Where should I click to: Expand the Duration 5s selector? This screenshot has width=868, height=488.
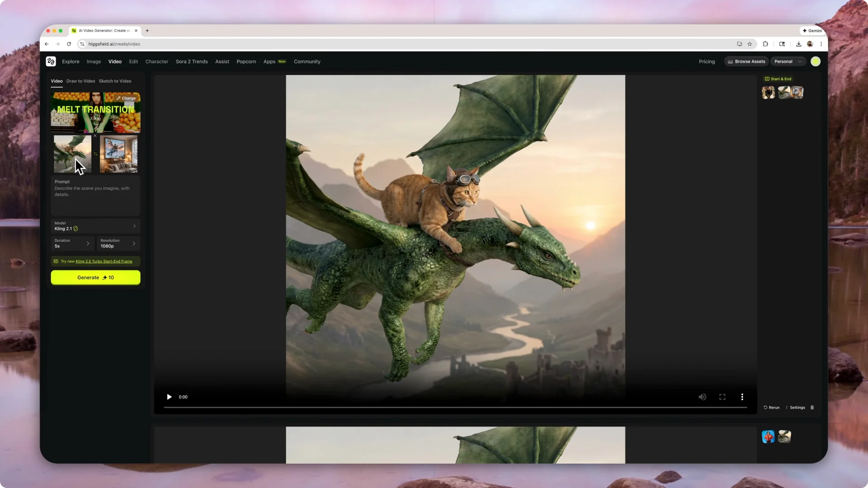click(72, 244)
